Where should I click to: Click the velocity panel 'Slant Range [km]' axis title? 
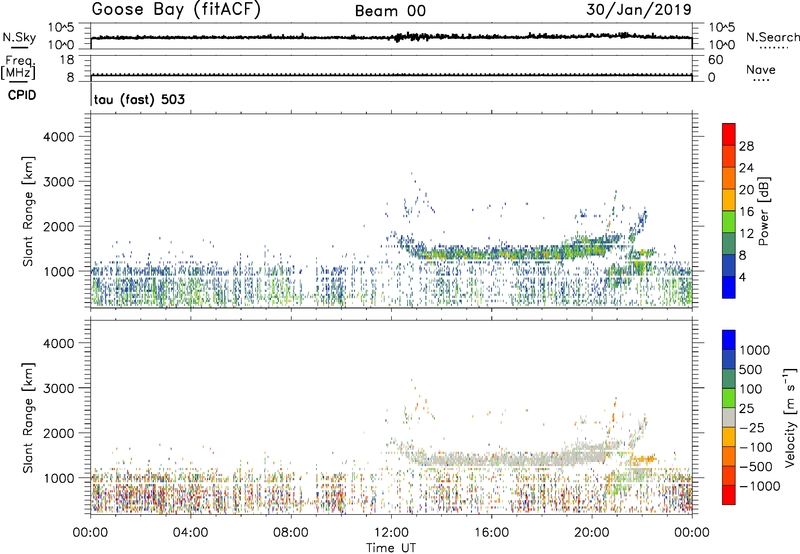click(28, 418)
